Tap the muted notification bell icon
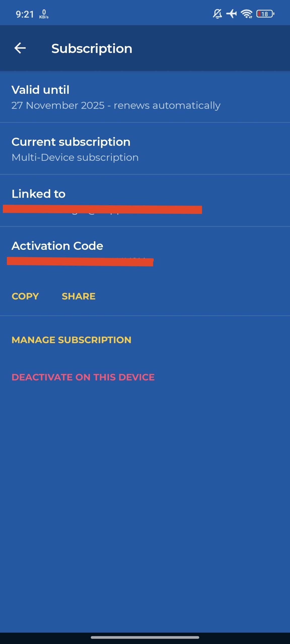 pyautogui.click(x=217, y=14)
